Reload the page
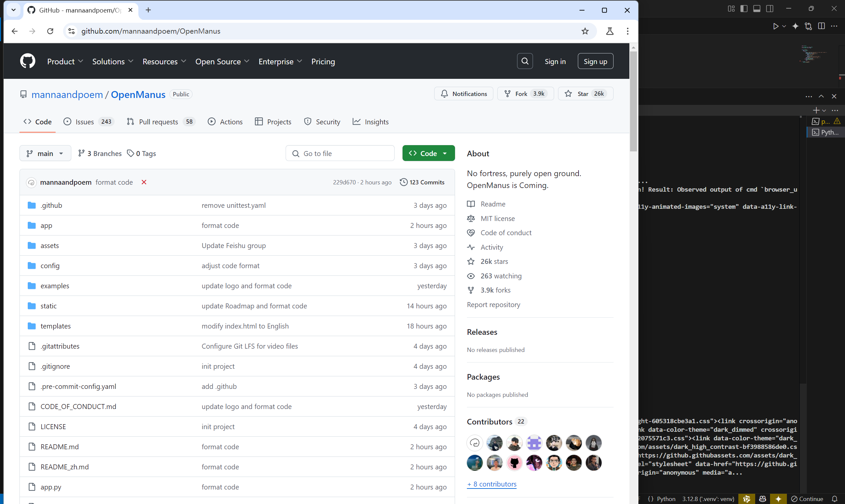The height and width of the screenshot is (504, 845). point(50,31)
